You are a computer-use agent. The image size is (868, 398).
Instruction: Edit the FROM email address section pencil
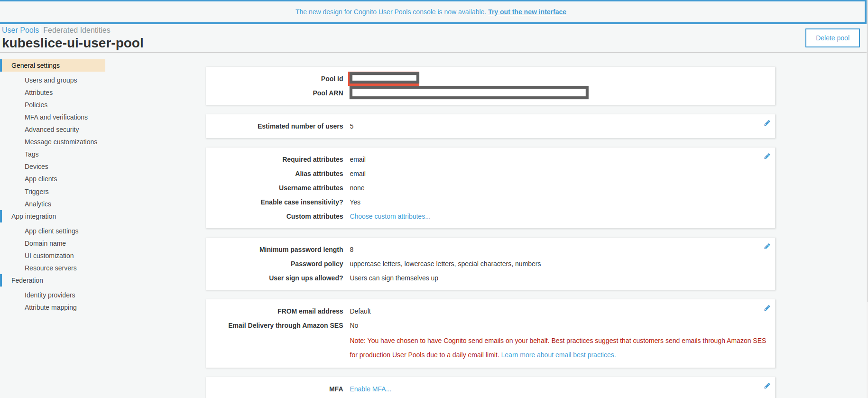pos(767,308)
